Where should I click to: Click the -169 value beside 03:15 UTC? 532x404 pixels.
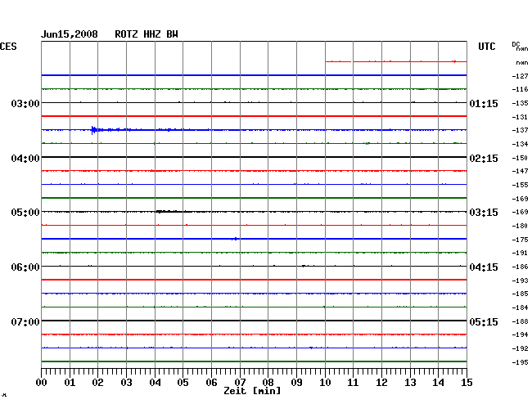[x=520, y=212]
